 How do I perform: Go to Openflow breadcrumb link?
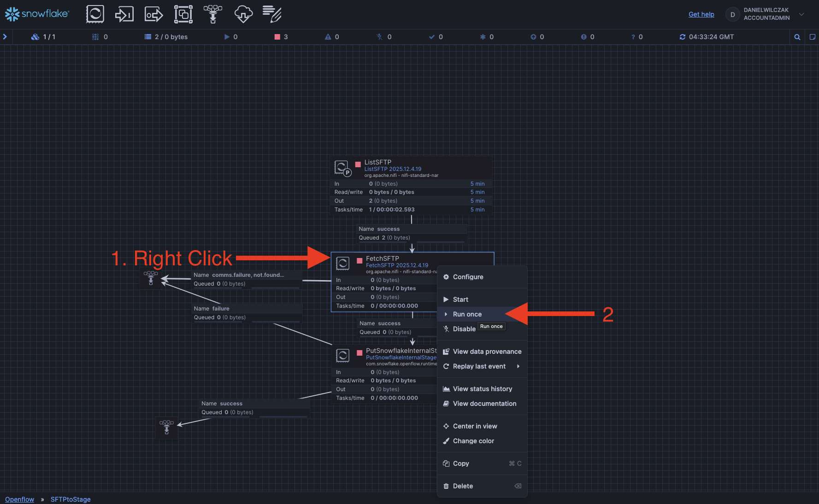pyautogui.click(x=19, y=499)
